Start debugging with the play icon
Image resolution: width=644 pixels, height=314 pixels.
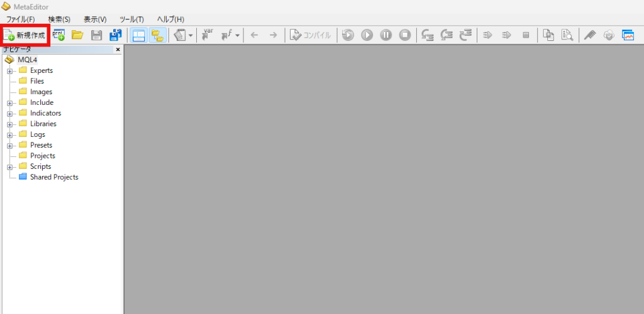(x=367, y=35)
